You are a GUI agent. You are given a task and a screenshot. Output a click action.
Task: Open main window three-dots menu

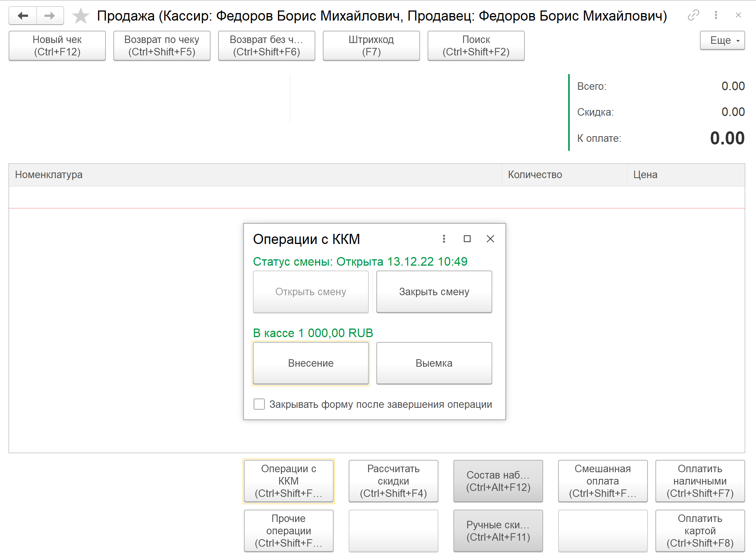tap(716, 15)
